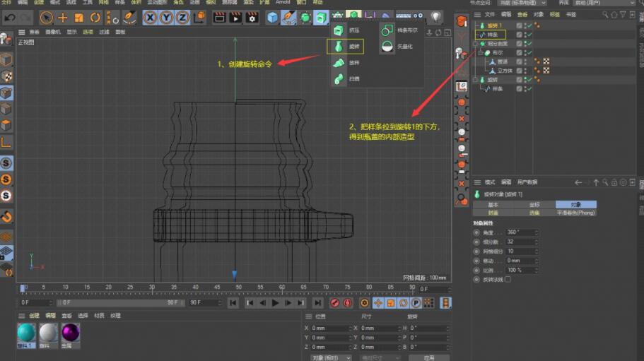Click the subdivisions field showing 32
This screenshot has width=644, height=361.
pyautogui.click(x=520, y=242)
